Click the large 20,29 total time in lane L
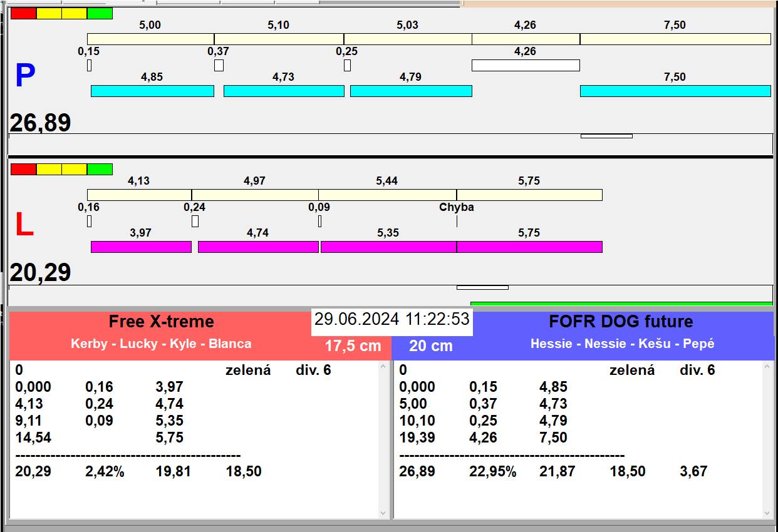This screenshot has height=532, width=778. coord(40,273)
